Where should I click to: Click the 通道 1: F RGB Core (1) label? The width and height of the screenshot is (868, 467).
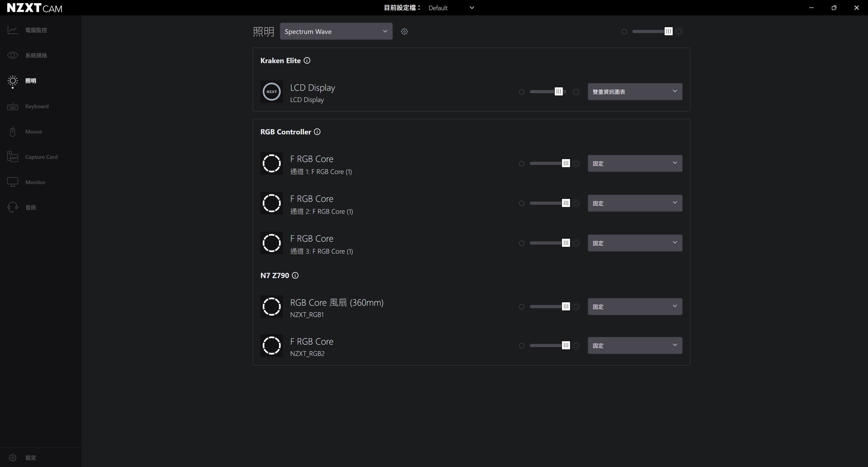(321, 172)
